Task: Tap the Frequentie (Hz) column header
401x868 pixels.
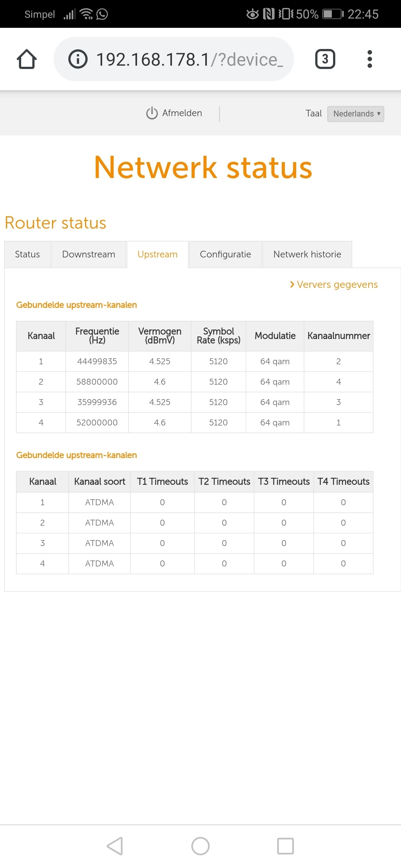Action: (x=97, y=336)
